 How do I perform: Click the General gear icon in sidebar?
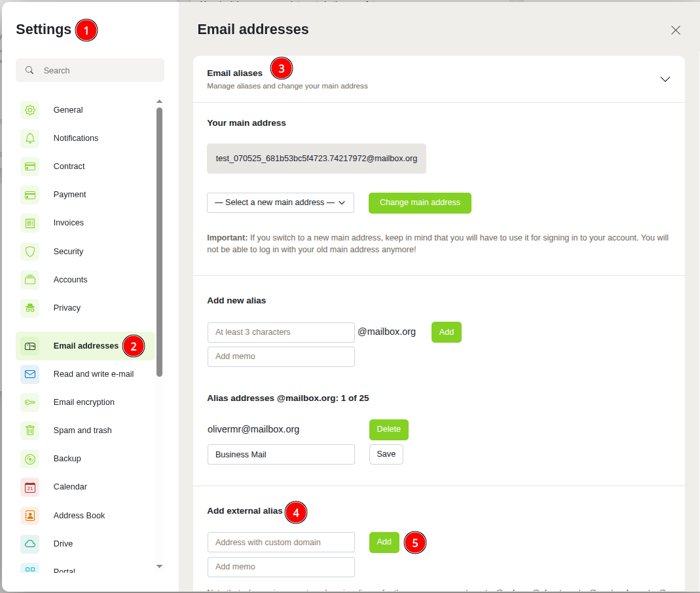click(29, 110)
